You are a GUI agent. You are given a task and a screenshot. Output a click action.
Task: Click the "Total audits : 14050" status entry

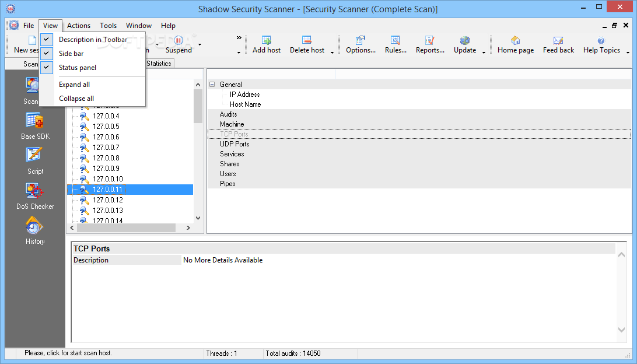[293, 353]
